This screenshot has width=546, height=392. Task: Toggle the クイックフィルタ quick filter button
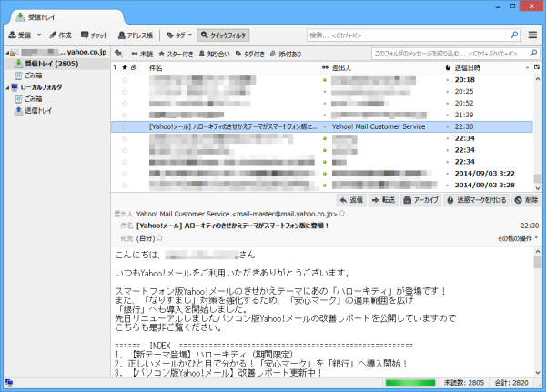[x=223, y=35]
